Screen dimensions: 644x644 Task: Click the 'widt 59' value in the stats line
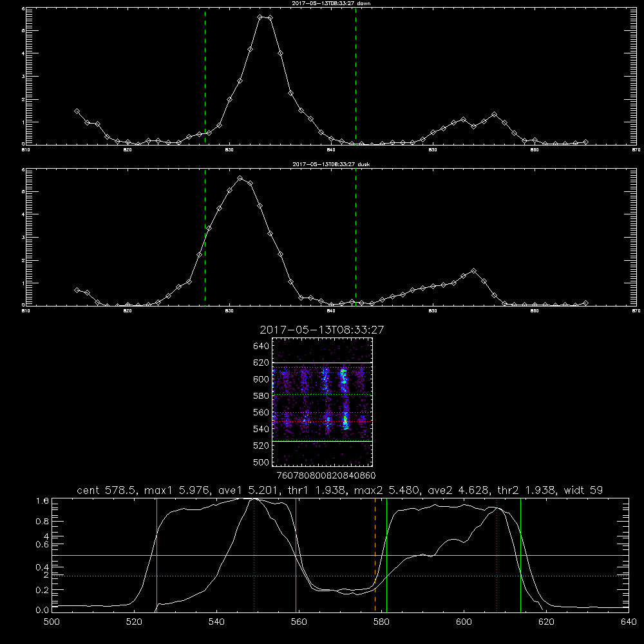click(x=583, y=490)
